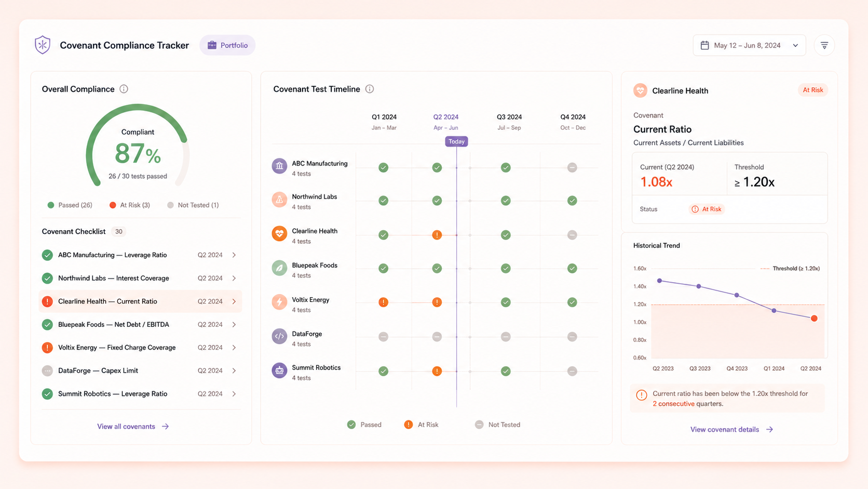Click the info icon beside Covenant Test Timeline
This screenshot has height=489, width=868.
[x=370, y=89]
